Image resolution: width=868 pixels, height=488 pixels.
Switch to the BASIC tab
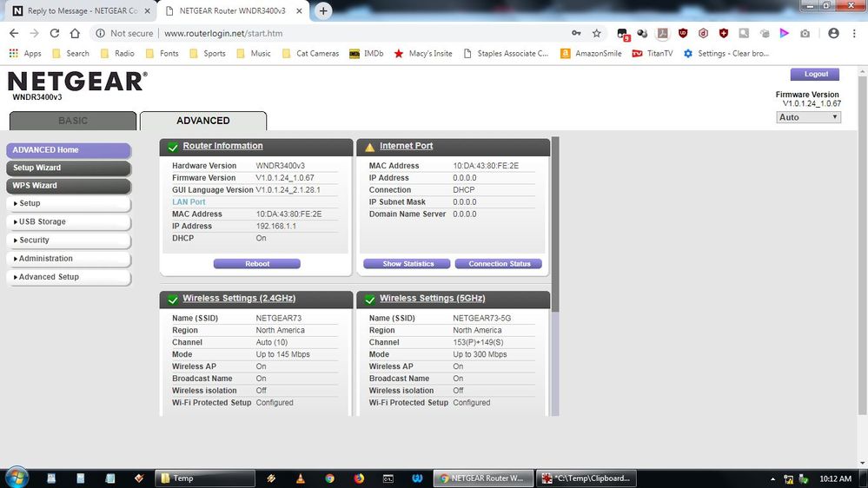coord(72,121)
